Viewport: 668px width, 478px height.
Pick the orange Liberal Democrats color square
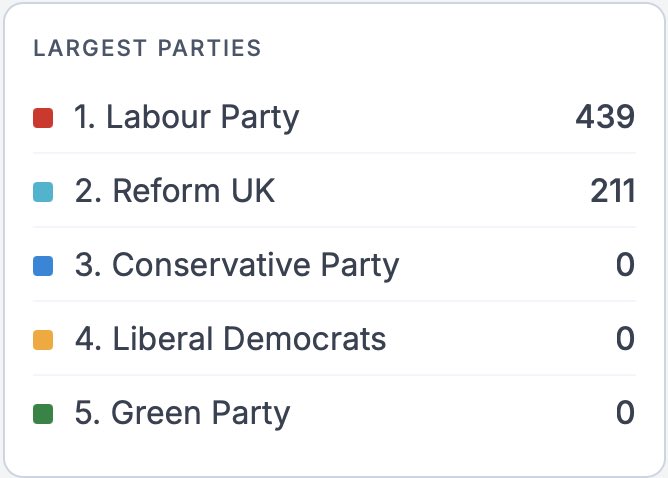click(43, 340)
